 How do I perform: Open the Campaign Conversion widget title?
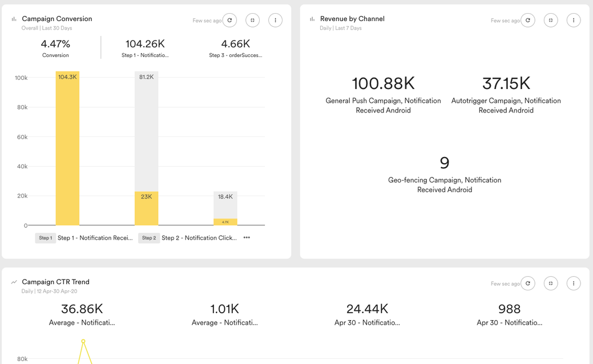click(57, 19)
